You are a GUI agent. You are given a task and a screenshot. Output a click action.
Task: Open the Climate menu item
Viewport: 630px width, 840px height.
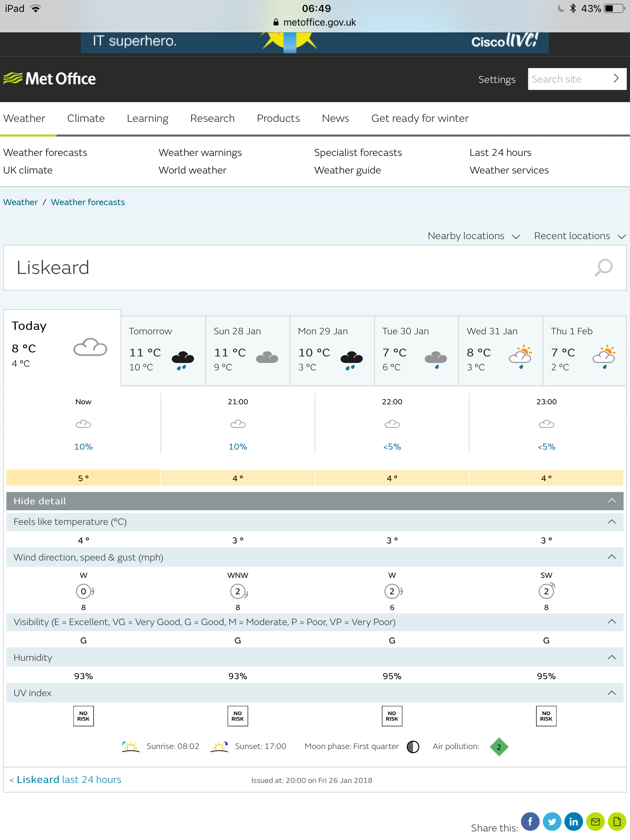point(86,119)
